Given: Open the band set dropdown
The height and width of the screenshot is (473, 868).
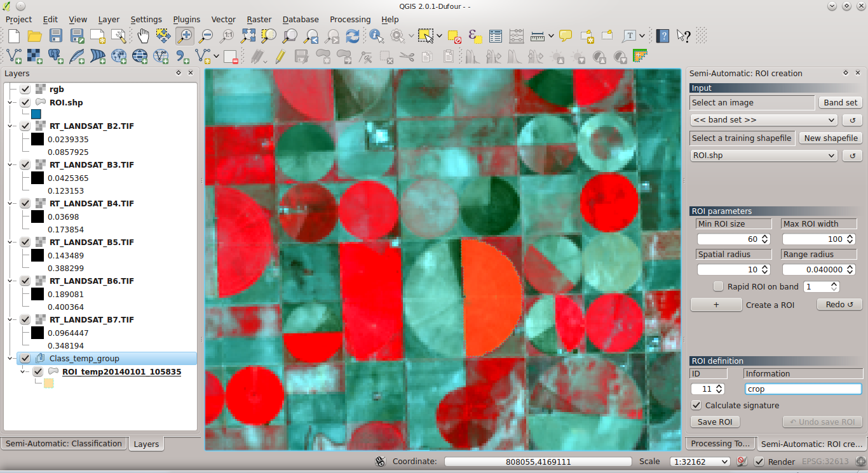Looking at the screenshot, I should pyautogui.click(x=764, y=119).
